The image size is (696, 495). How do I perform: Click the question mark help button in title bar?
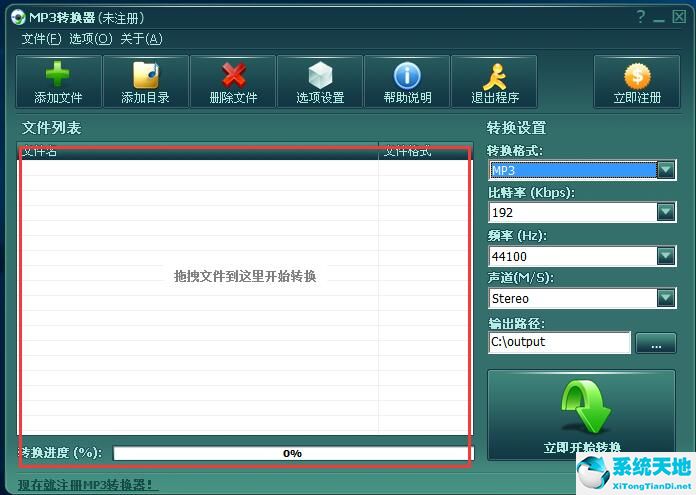[x=641, y=17]
